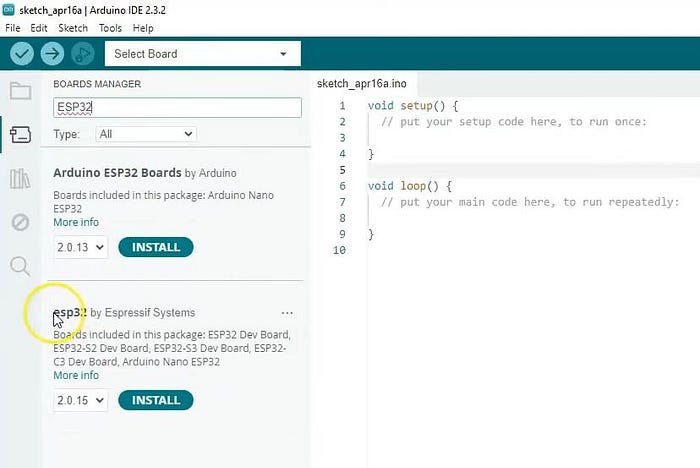Screen dimensions: 700x468
Task: Open the Search magnifier sidebar icon
Action: [x=20, y=266]
